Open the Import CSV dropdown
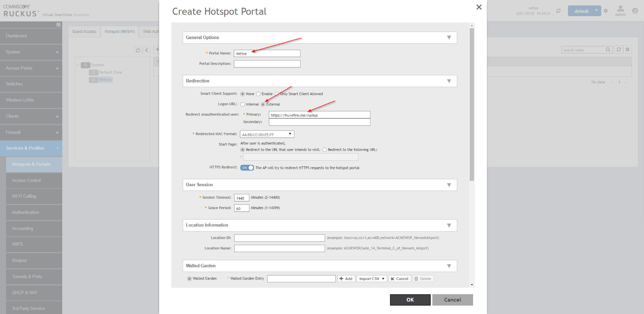The width and height of the screenshot is (644, 314). [x=372, y=279]
